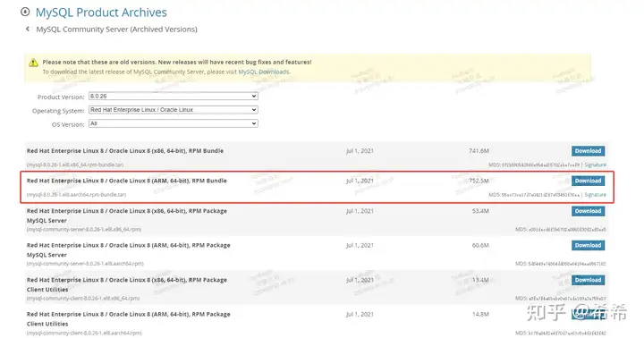Download the x86 64-bit RPM Bundle
The width and height of the screenshot is (644, 338).
588,151
